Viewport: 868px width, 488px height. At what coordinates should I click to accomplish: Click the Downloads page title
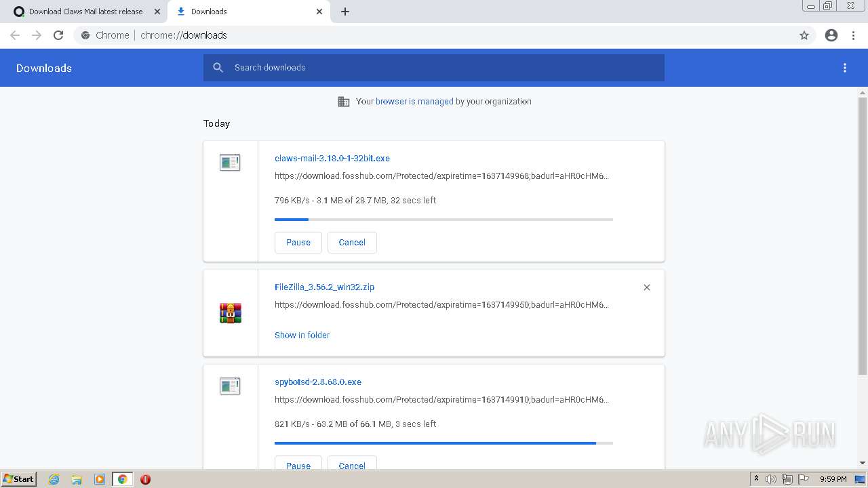44,68
